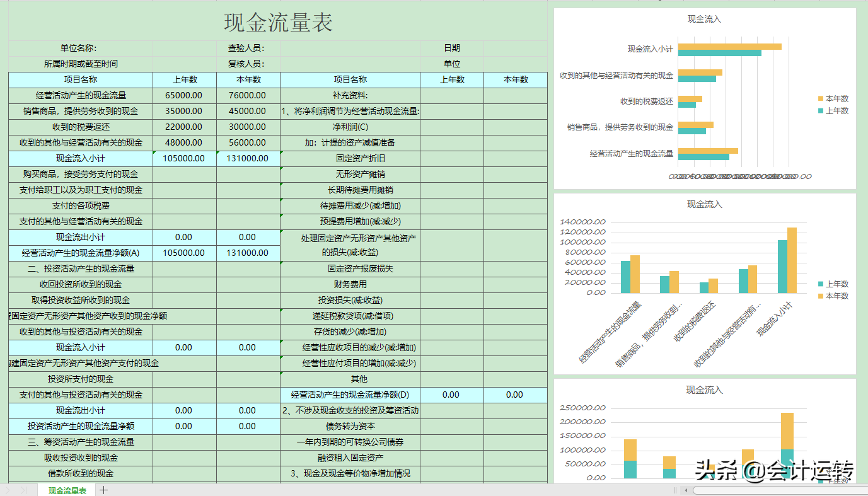Select the 查验人员: label cell
868x496 pixels.
[248, 48]
